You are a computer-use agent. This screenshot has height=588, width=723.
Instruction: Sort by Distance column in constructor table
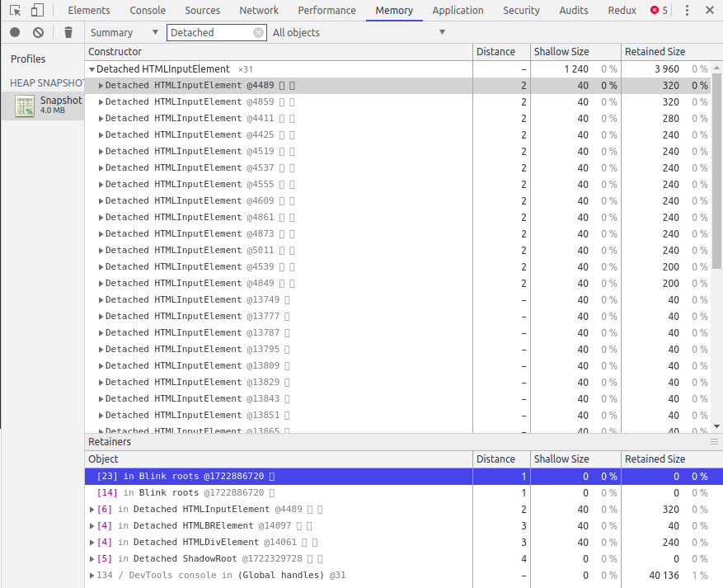[x=501, y=52]
